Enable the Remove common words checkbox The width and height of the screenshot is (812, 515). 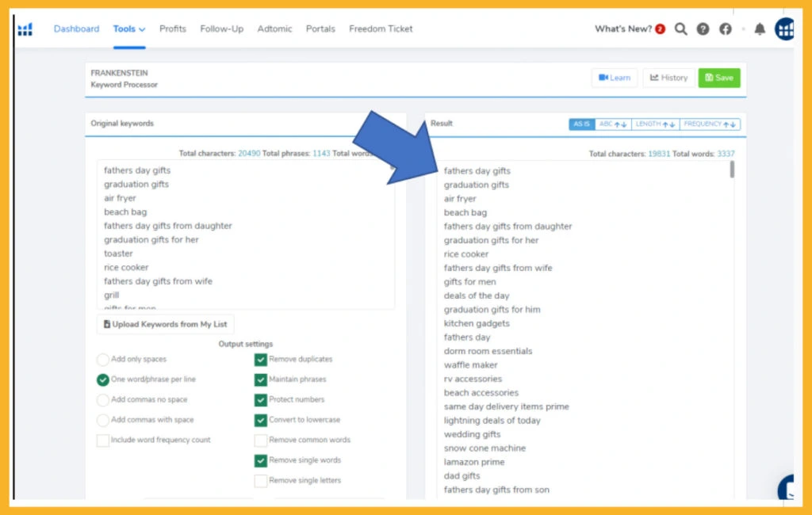(261, 441)
